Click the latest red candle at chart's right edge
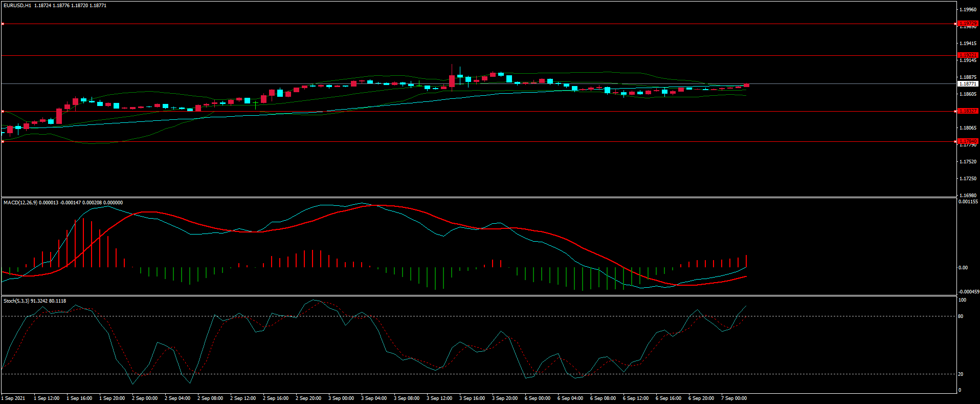The width and height of the screenshot is (980, 404). click(746, 85)
